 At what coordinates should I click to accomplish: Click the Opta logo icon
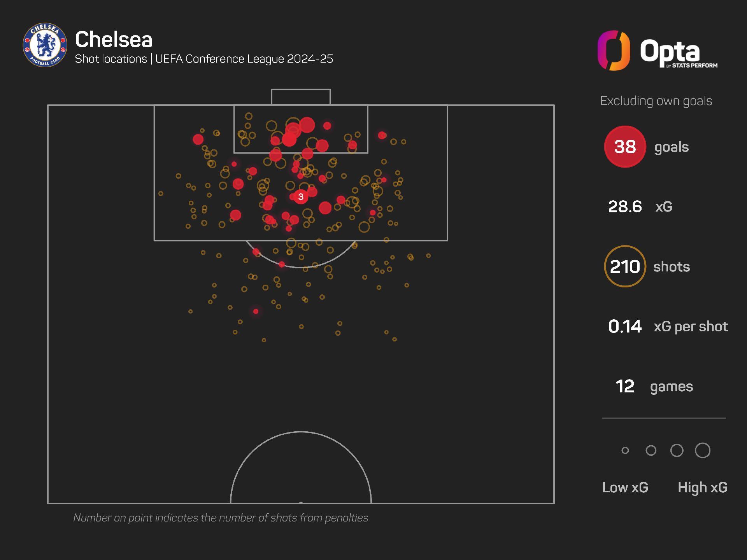[x=614, y=51]
